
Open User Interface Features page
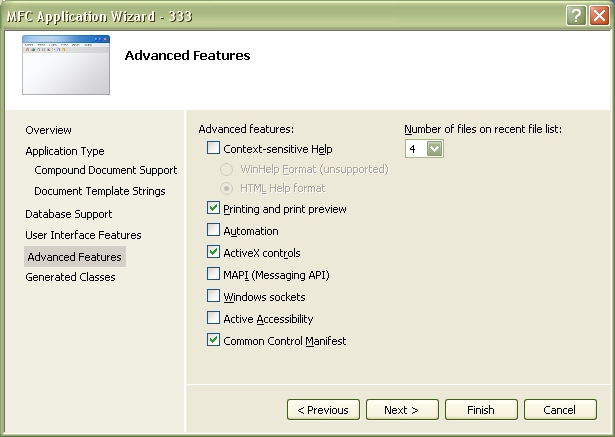[x=83, y=235]
